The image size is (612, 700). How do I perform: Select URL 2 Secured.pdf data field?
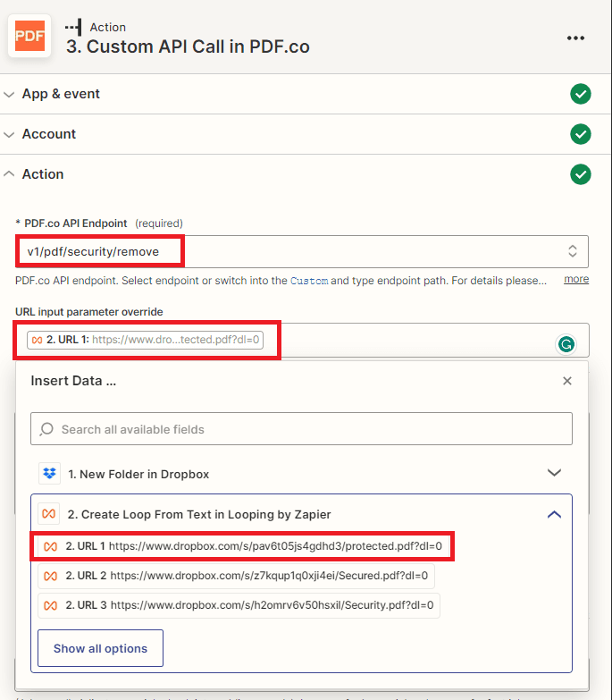tap(236, 576)
